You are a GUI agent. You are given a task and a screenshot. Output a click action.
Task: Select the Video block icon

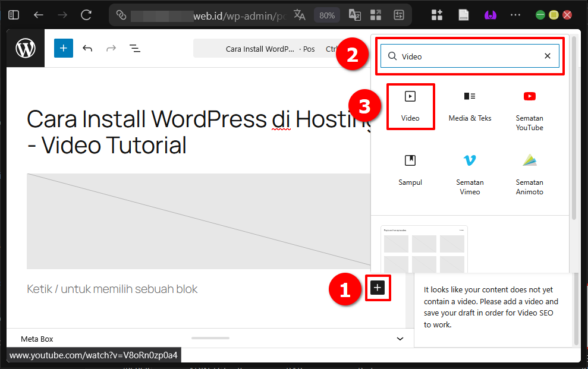click(410, 106)
